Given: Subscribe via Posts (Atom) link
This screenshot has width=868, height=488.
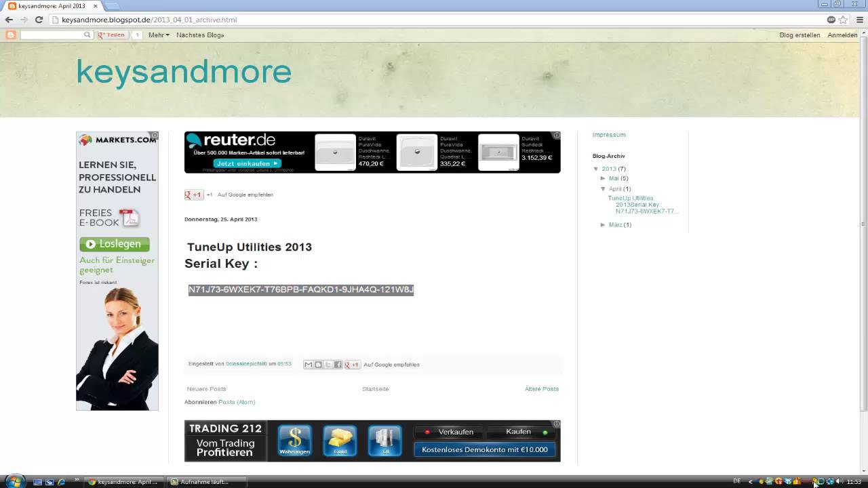Looking at the screenshot, I should [x=237, y=402].
